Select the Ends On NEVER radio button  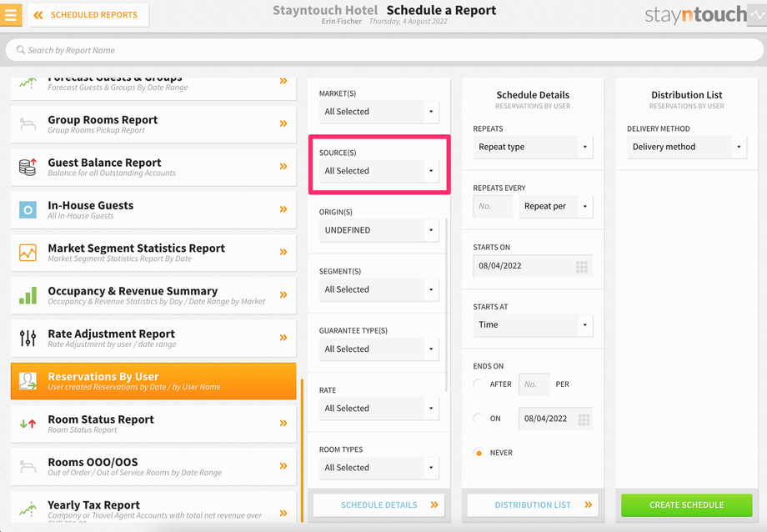(x=479, y=453)
